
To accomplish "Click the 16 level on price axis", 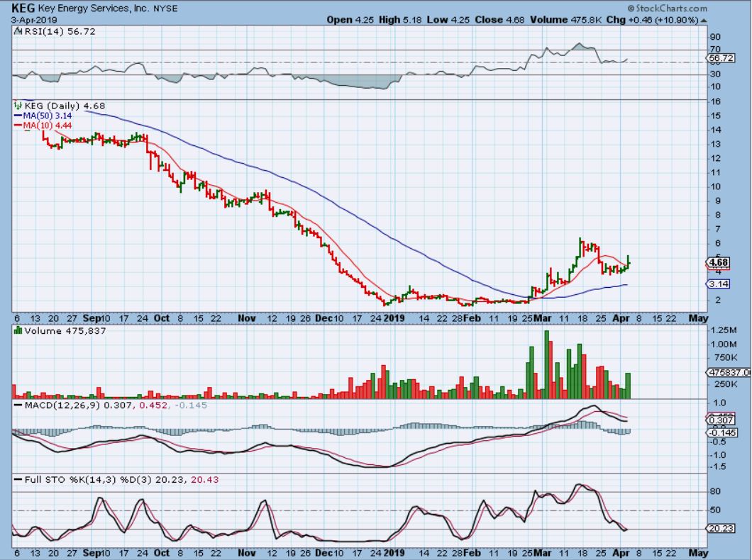I will tap(716, 101).
